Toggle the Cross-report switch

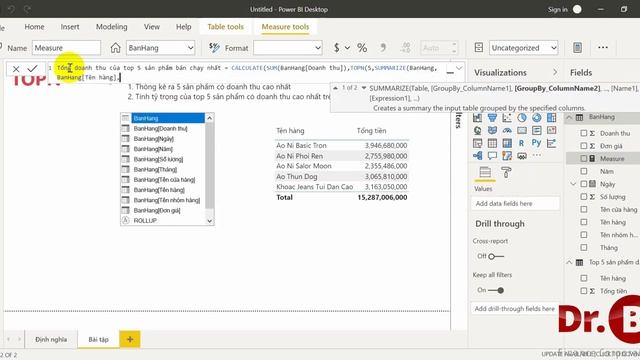coord(496,256)
